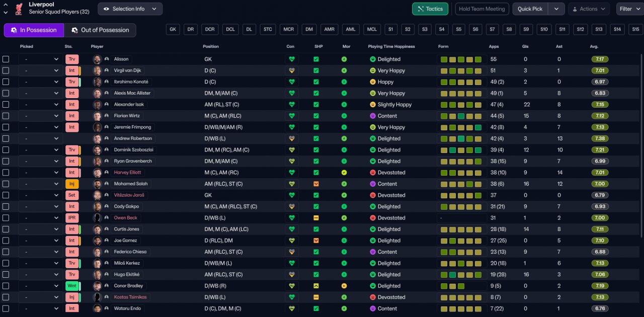Tick the checkbox for Alexander Isak
This screenshot has height=317, width=644.
pos(6,105)
